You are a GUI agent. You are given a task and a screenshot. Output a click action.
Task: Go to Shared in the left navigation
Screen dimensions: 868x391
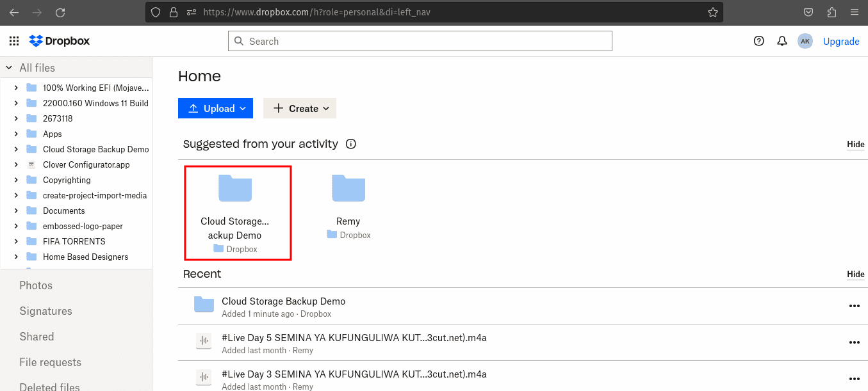[37, 337]
